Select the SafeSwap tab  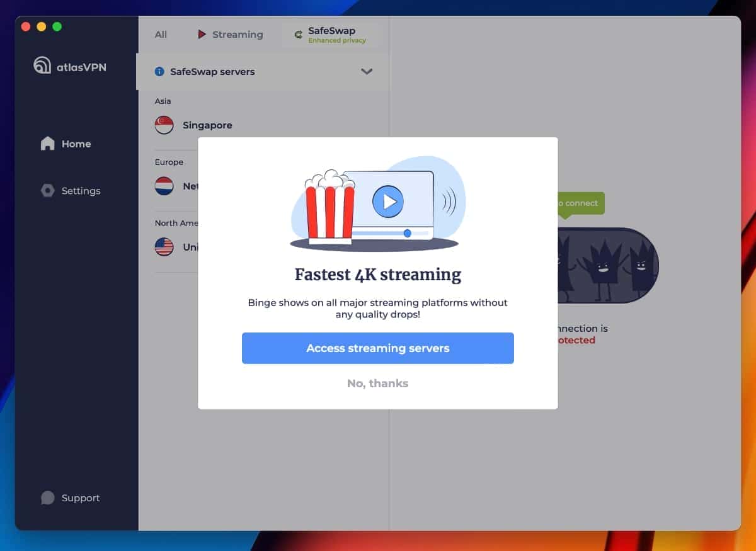click(x=331, y=35)
